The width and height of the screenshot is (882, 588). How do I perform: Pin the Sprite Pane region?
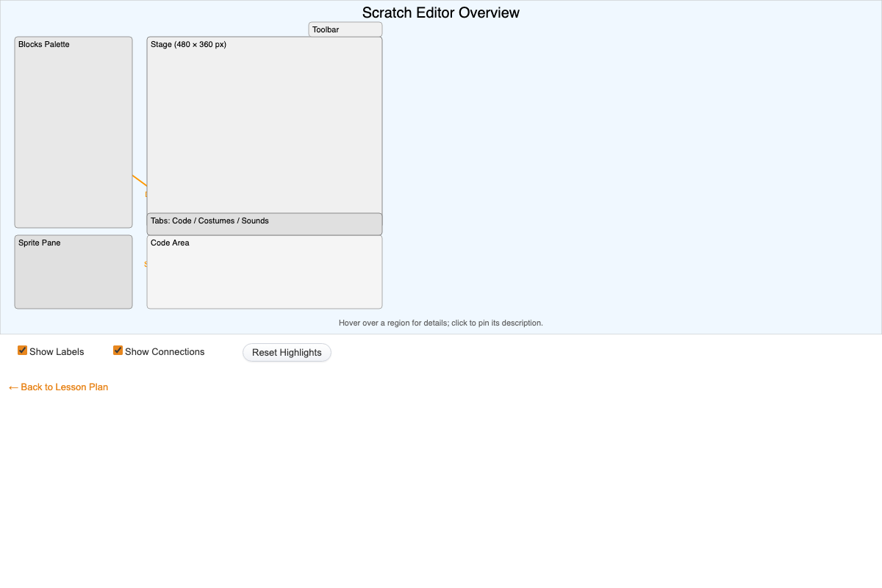point(73,272)
